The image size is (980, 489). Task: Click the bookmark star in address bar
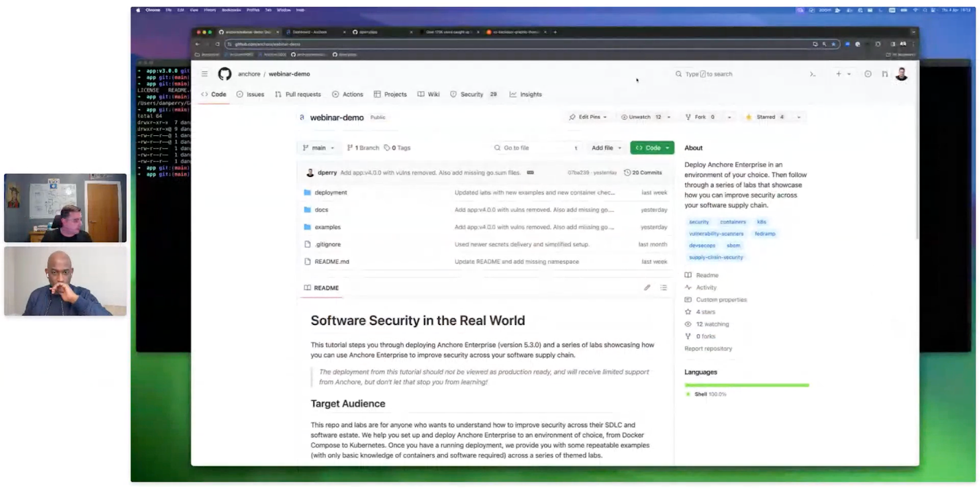pos(833,44)
